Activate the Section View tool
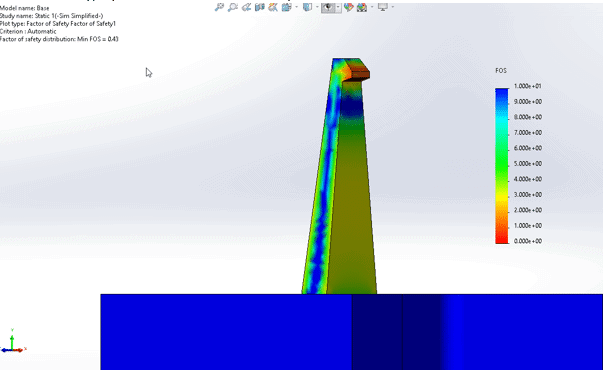 [260, 7]
